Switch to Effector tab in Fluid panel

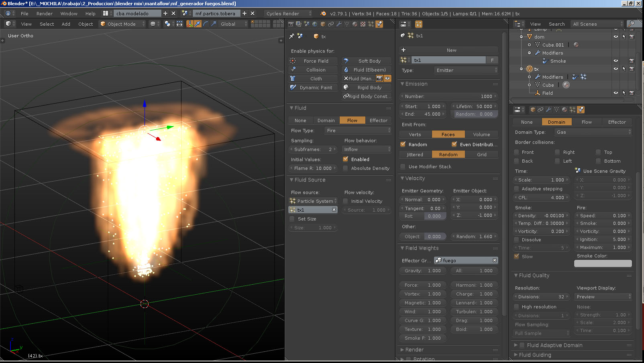pos(379,120)
